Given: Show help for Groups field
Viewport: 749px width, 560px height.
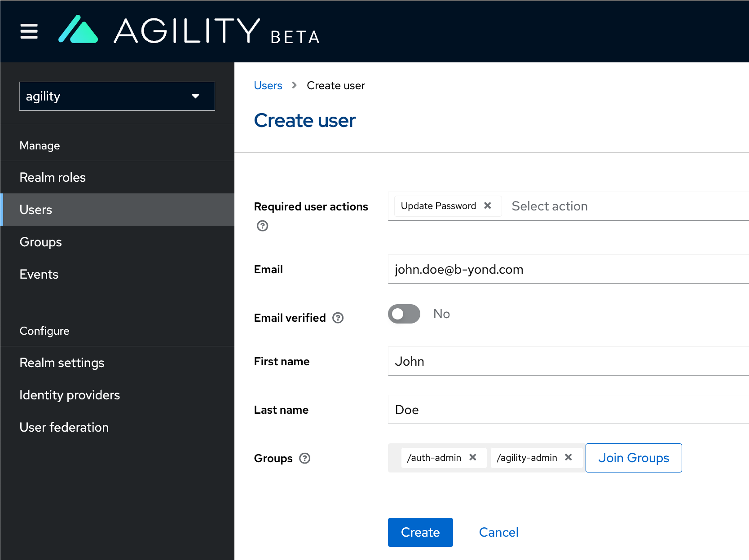Looking at the screenshot, I should pos(305,458).
